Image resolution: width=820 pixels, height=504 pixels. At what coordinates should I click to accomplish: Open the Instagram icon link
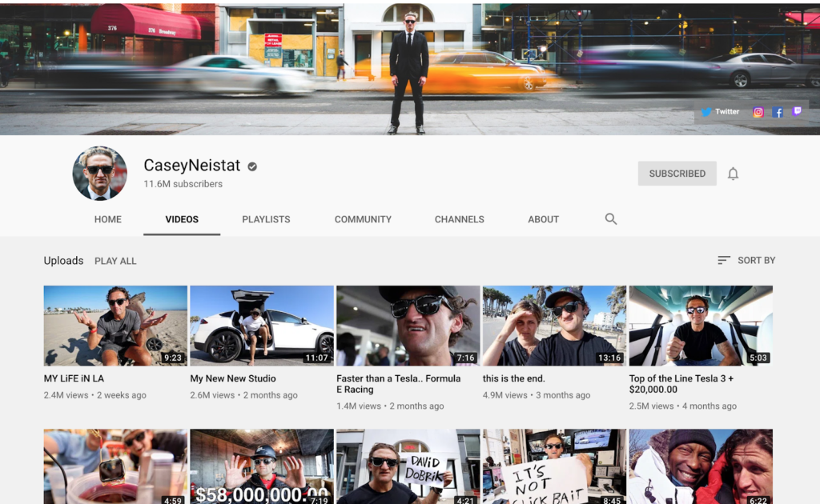[758, 112]
